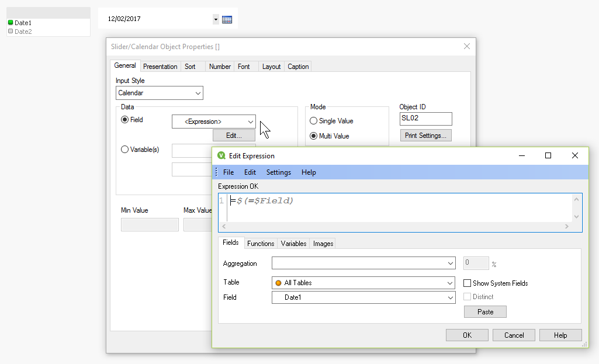Open the calendar picker icon
599x364 pixels.
pos(227,19)
